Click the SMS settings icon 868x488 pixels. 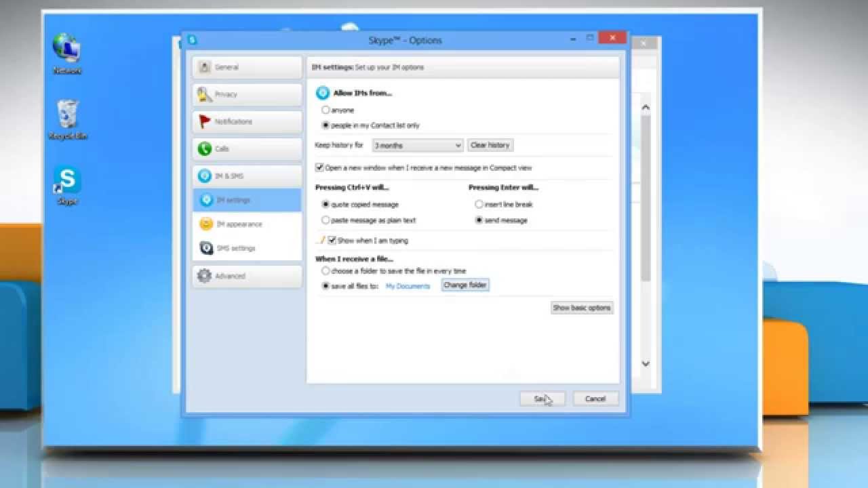[206, 248]
